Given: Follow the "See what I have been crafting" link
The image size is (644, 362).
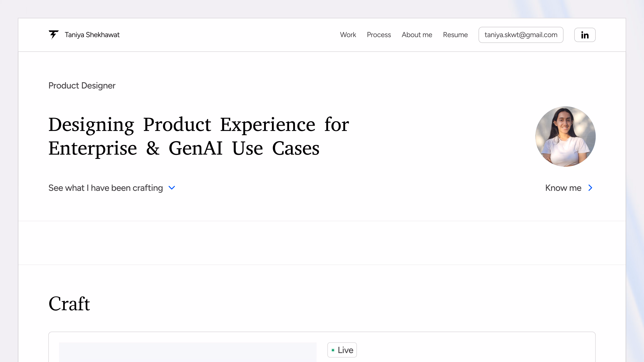Looking at the screenshot, I should 106,188.
